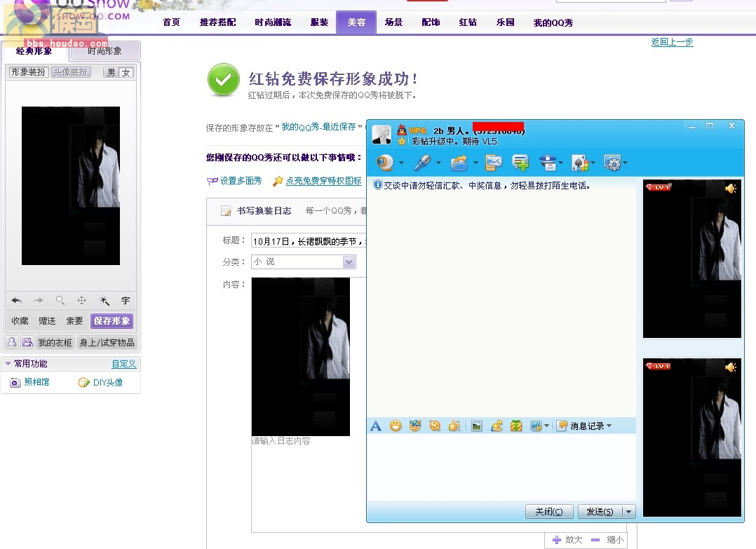The height and width of the screenshot is (549, 756).
Task: Select the move tool in avatar panel
Action: pos(82,301)
